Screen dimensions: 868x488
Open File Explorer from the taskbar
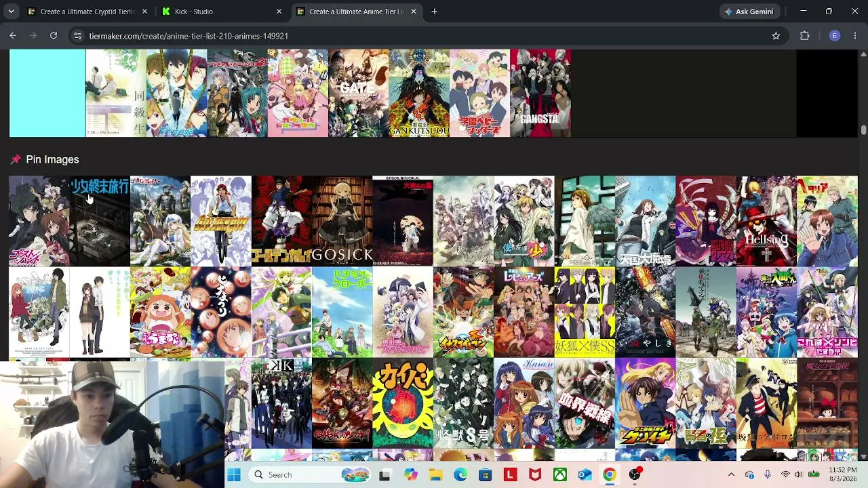435,475
